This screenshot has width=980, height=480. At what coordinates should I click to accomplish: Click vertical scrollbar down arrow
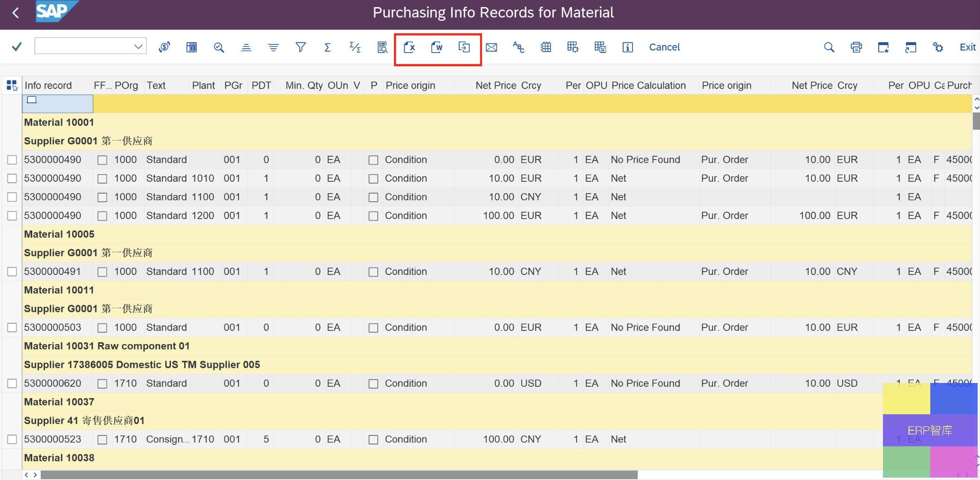tap(976, 107)
